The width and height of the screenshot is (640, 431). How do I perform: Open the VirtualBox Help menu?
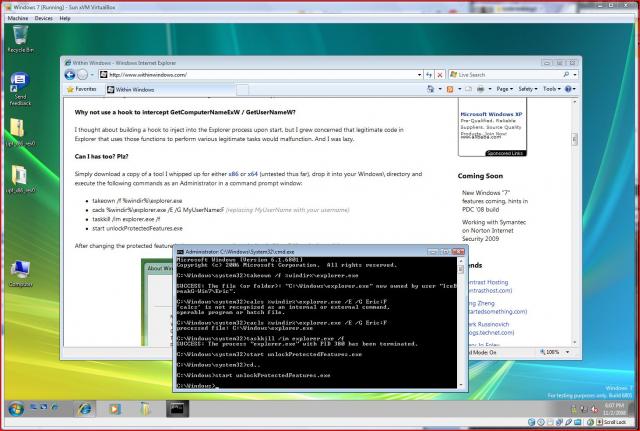[x=65, y=18]
